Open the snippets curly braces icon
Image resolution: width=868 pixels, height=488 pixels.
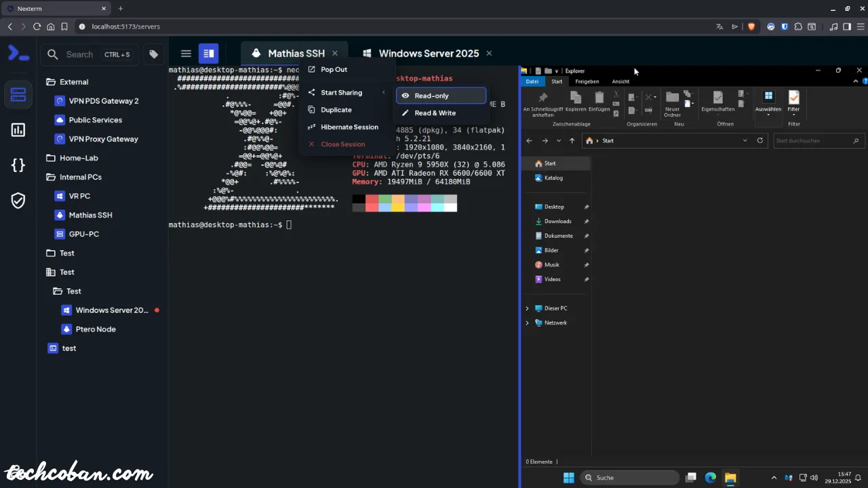click(x=18, y=165)
